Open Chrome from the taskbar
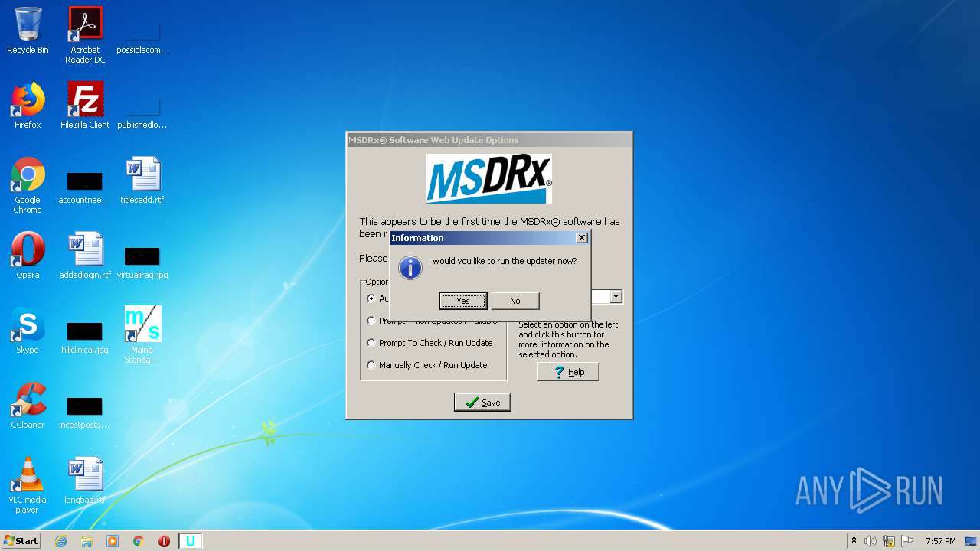The width and height of the screenshot is (980, 551). click(x=139, y=541)
